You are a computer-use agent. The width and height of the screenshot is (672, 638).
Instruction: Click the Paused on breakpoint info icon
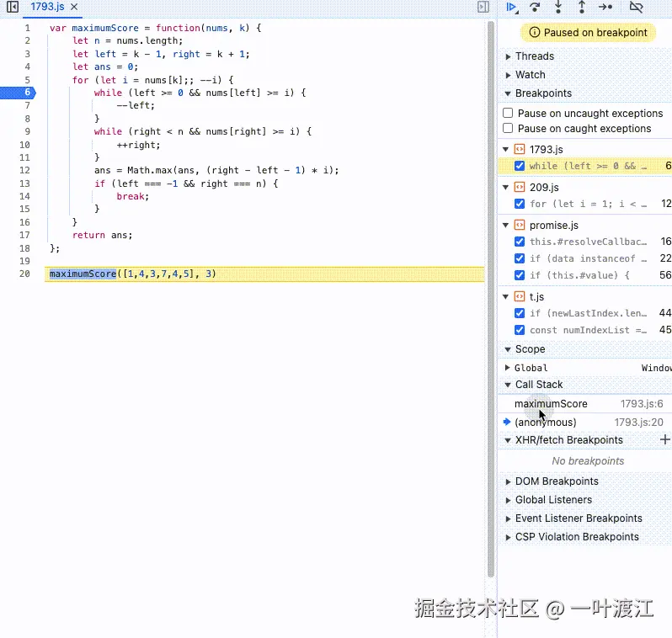pos(535,33)
